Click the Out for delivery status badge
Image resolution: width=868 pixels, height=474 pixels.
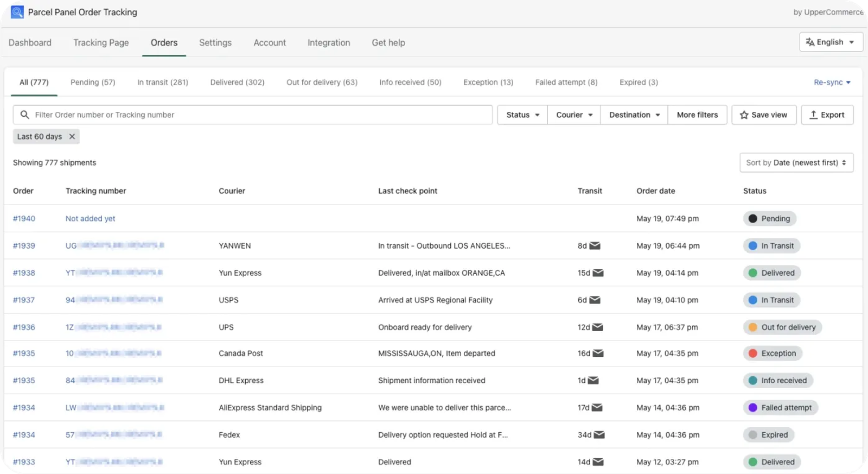coord(782,327)
